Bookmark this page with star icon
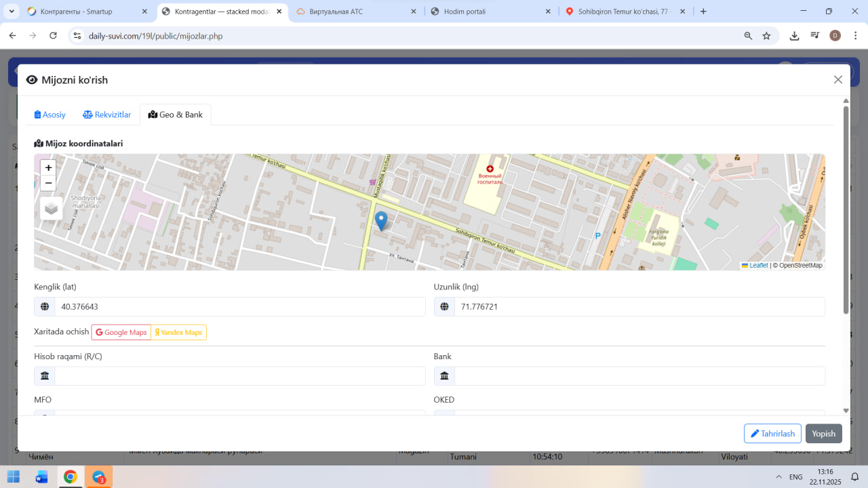The image size is (868, 488). coord(766,36)
